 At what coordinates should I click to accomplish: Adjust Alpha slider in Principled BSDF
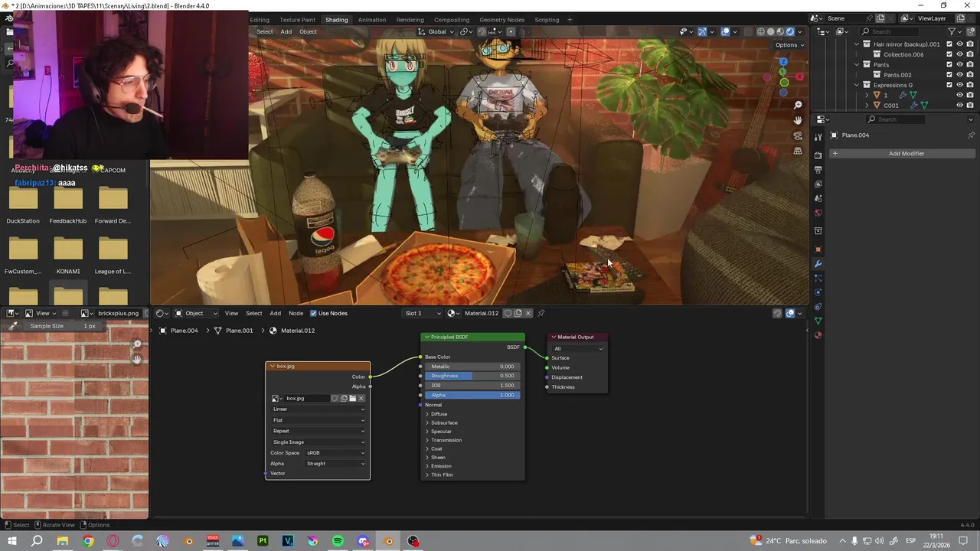[472, 395]
